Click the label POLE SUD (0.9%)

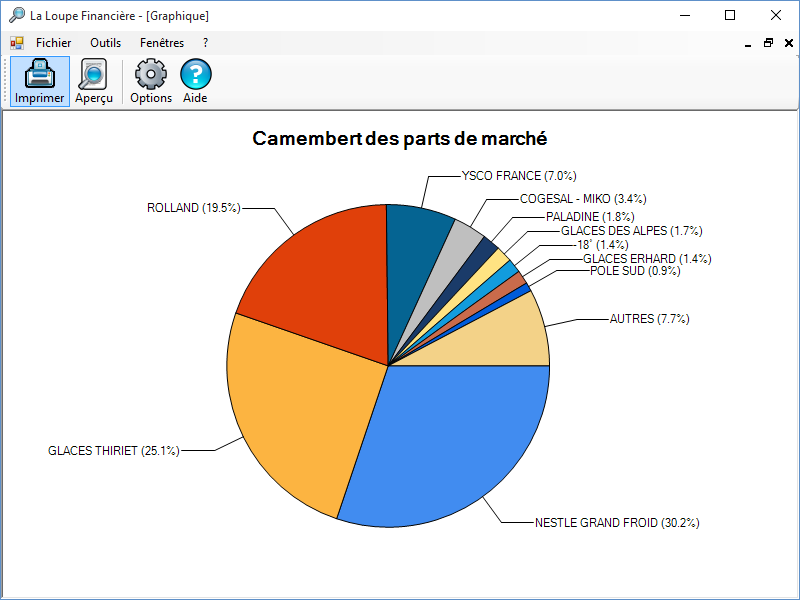pos(635,271)
